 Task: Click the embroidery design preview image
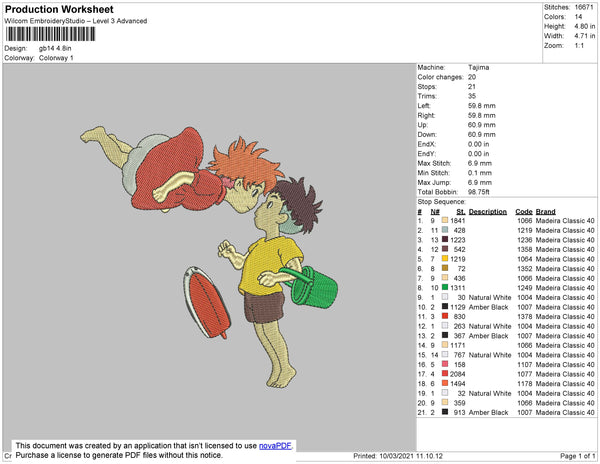click(x=209, y=257)
